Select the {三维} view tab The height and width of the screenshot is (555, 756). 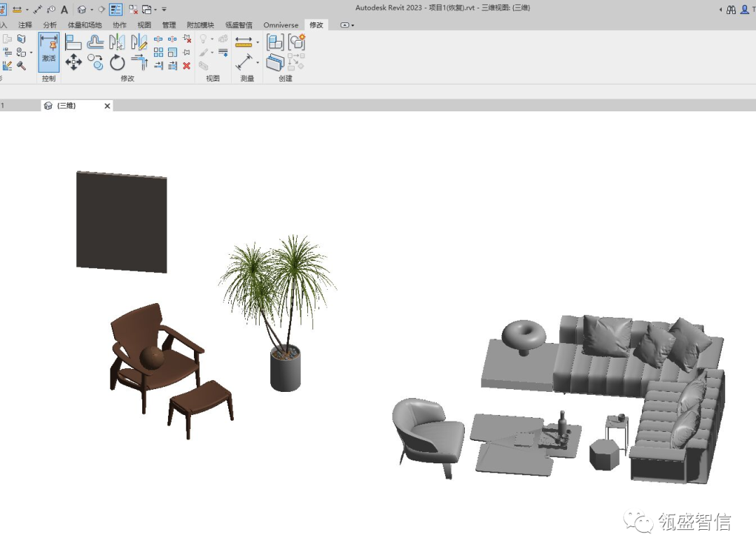click(x=66, y=106)
